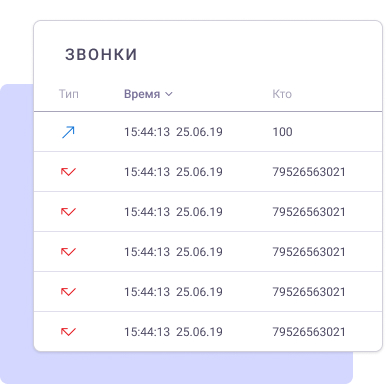Open the fourth 79526563021 caller number
Screen dimensions: 390x384
pyautogui.click(x=309, y=292)
